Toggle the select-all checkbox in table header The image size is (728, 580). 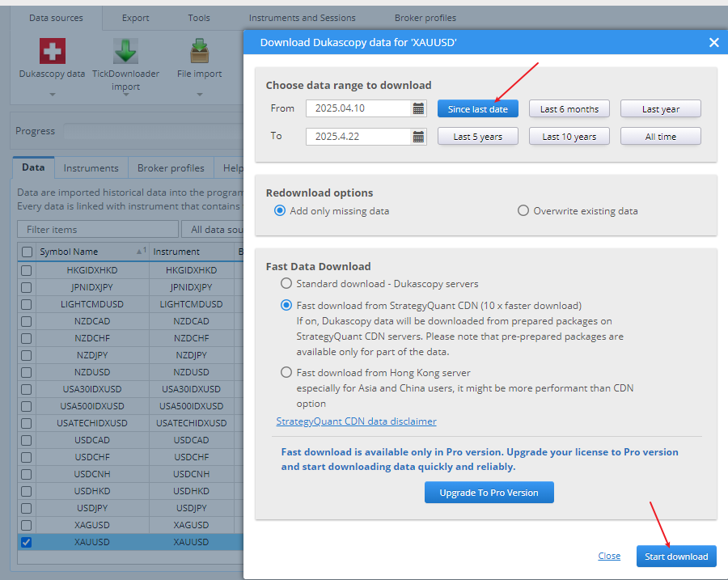tap(27, 252)
